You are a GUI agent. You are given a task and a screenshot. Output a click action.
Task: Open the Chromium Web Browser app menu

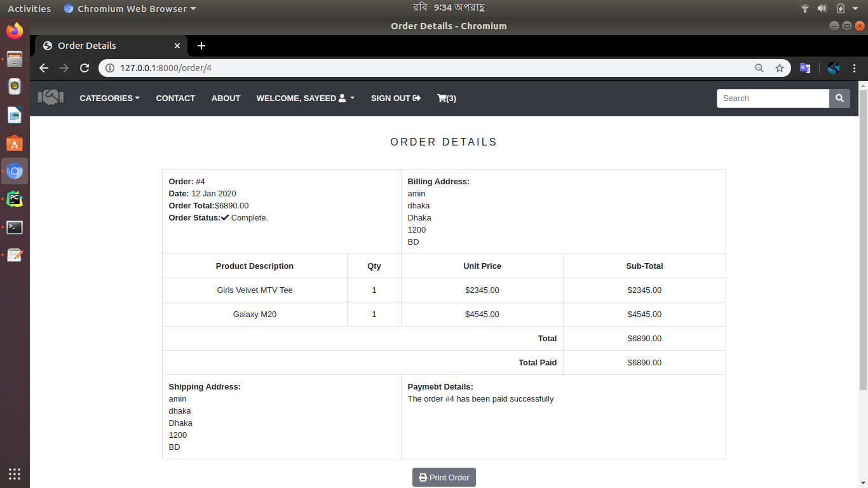130,8
